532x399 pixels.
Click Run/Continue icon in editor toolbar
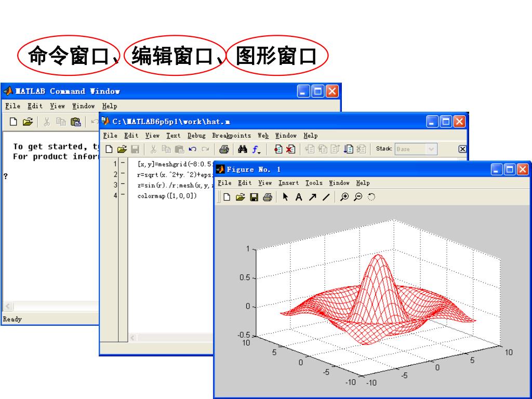(x=349, y=149)
